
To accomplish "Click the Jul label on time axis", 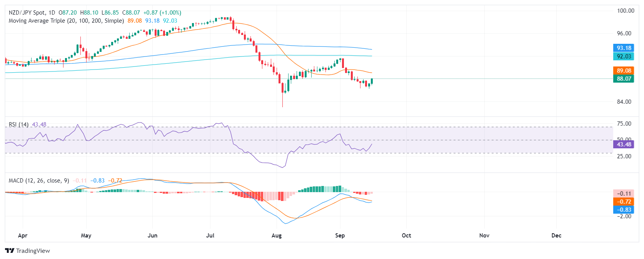I will coord(210,236).
